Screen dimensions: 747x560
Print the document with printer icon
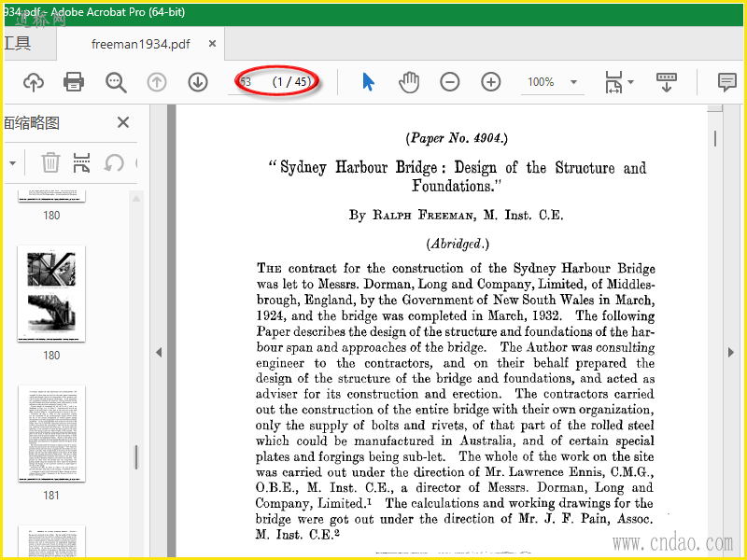74,82
